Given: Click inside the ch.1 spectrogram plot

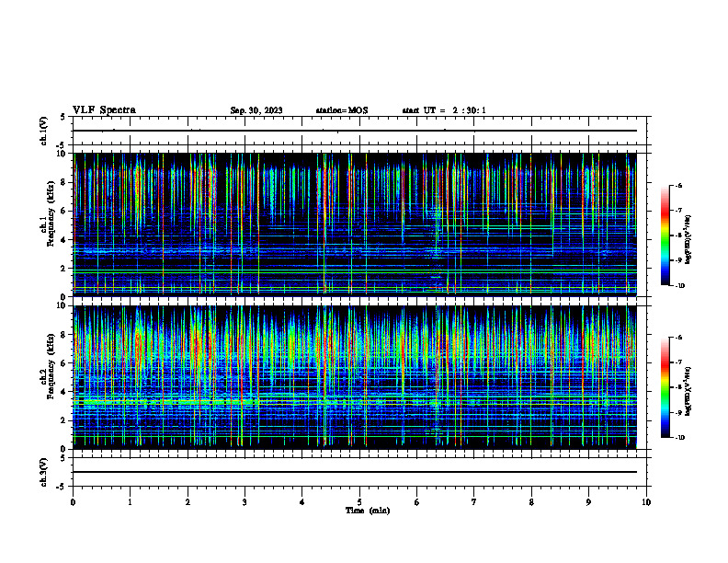Looking at the screenshot, I should tap(355, 224).
